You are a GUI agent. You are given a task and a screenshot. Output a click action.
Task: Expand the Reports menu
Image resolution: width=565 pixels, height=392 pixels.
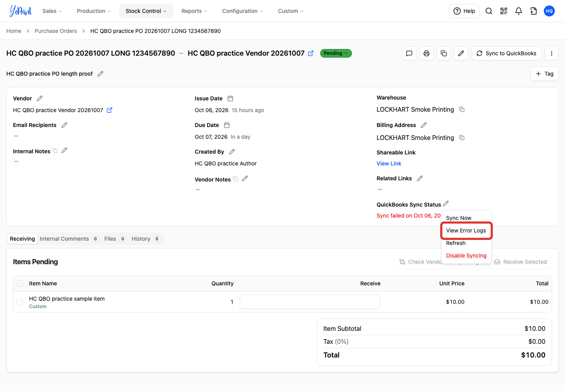[195, 11]
